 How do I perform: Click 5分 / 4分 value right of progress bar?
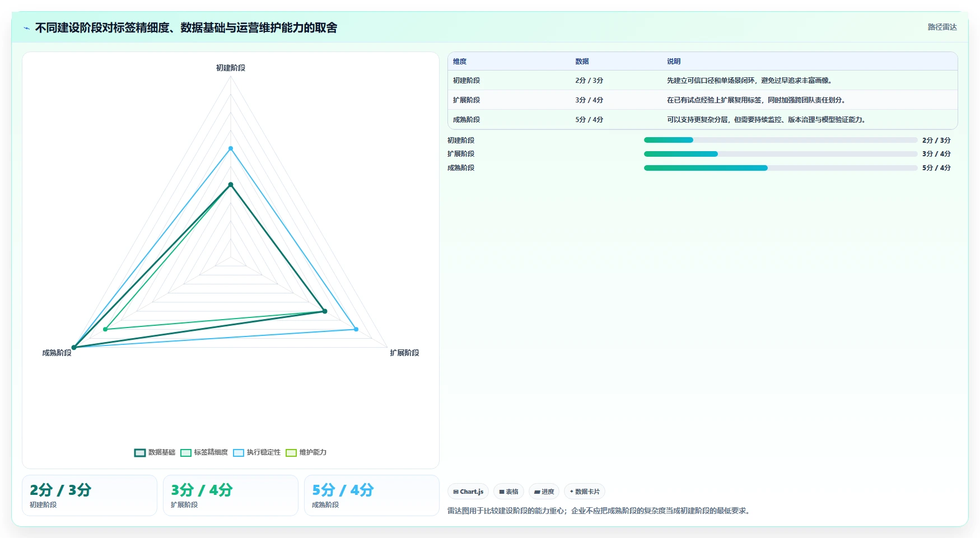[x=936, y=168]
